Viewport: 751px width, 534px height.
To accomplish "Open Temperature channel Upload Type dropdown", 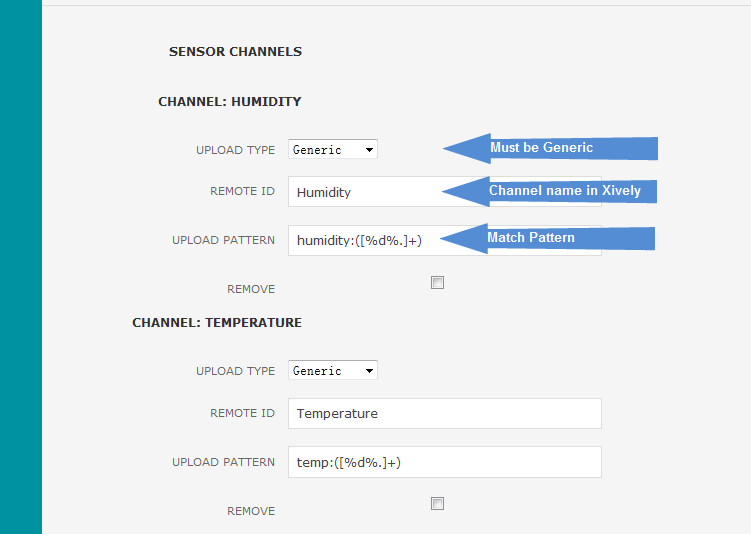I will (332, 370).
